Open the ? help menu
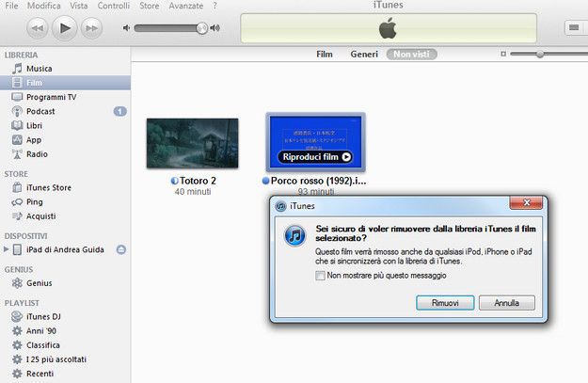 215,6
